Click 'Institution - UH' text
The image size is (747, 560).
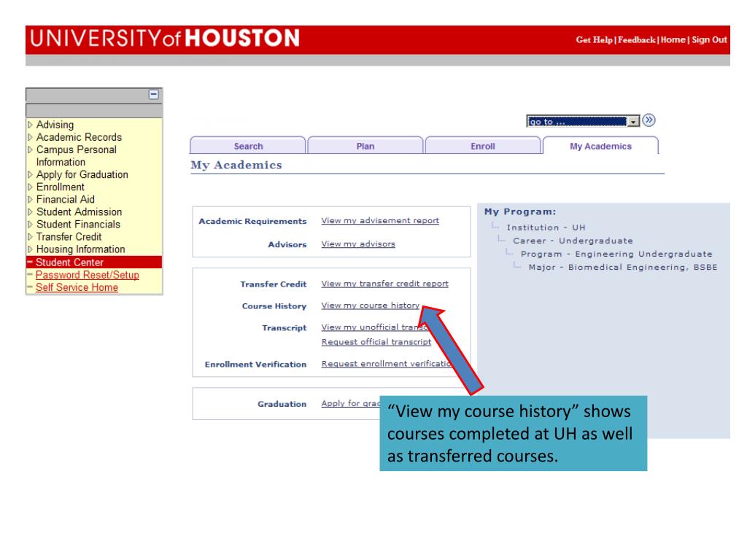click(x=546, y=227)
